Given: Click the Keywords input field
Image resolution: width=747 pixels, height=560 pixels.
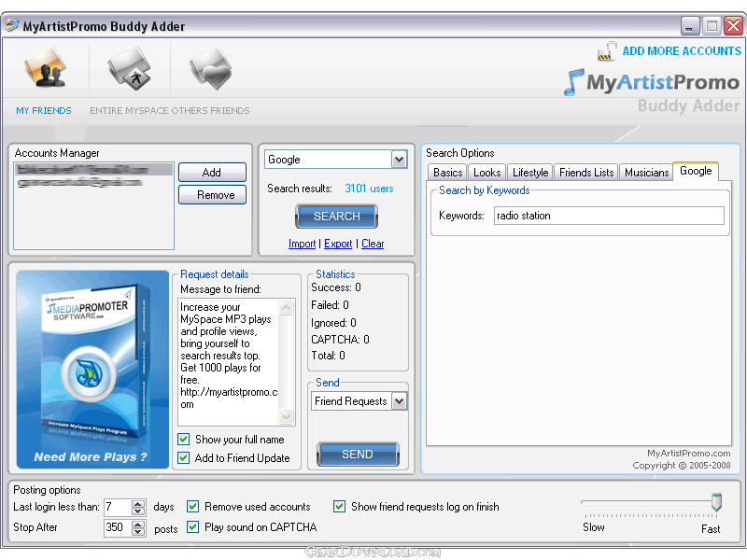Looking at the screenshot, I should click(609, 216).
